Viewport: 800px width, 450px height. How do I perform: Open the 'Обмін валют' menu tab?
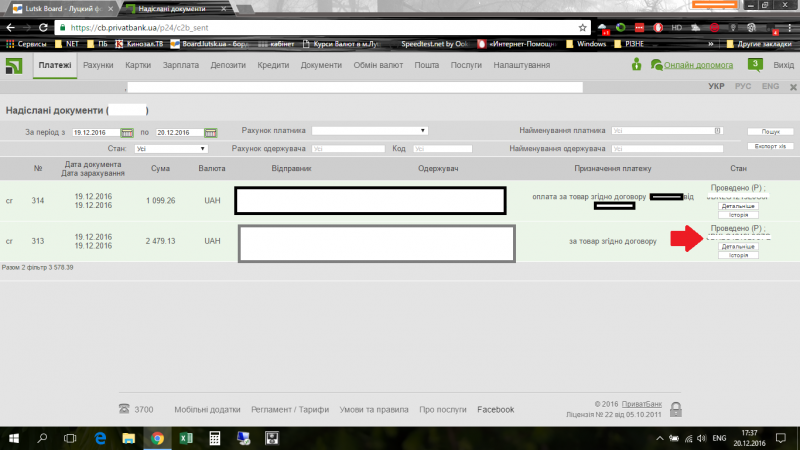click(x=378, y=65)
